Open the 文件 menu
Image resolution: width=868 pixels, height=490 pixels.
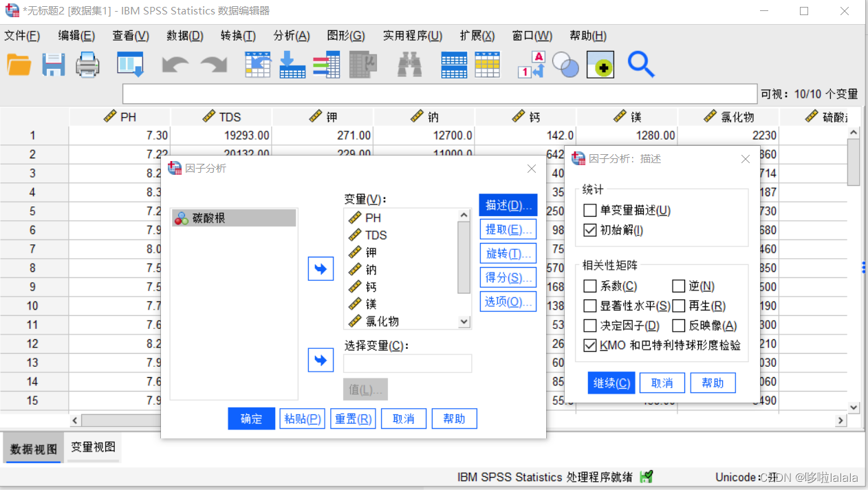(22, 36)
